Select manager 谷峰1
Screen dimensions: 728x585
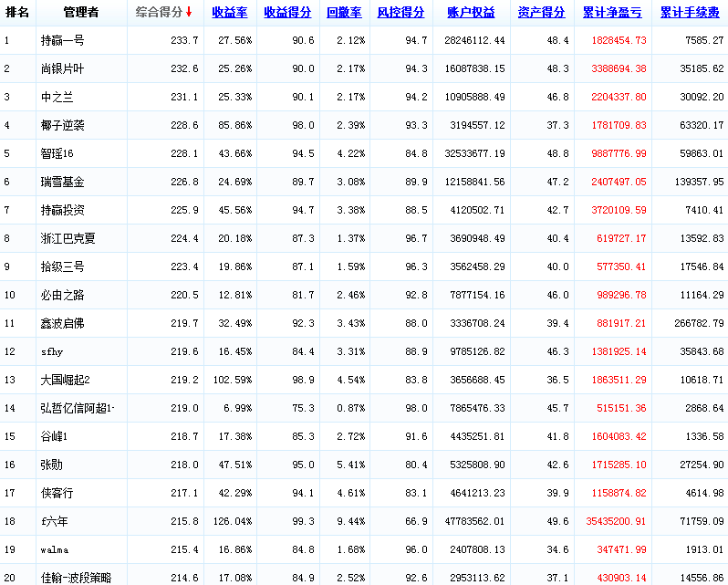(55, 437)
